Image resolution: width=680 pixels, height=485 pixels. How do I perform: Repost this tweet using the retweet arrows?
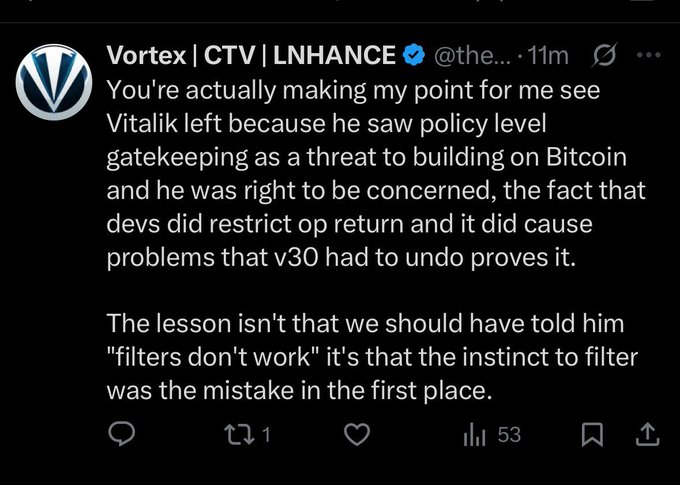239,435
